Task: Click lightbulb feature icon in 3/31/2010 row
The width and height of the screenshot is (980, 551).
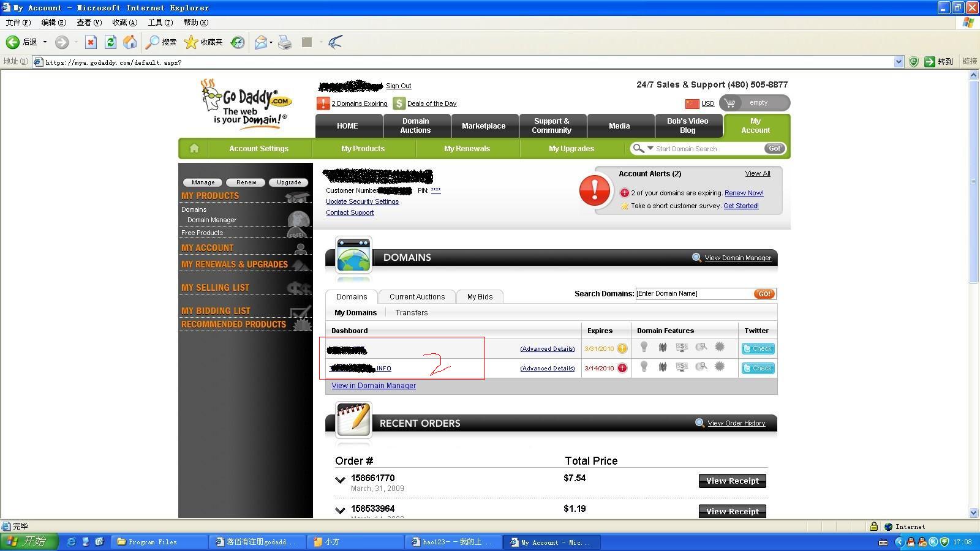Action: point(644,347)
